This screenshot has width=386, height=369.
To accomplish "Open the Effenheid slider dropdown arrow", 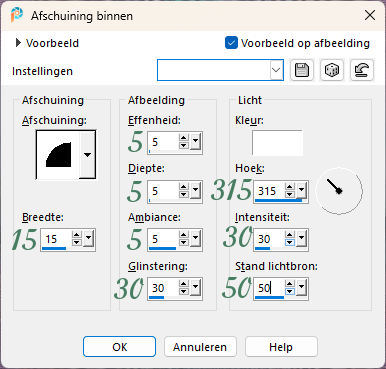I will tap(195, 142).
